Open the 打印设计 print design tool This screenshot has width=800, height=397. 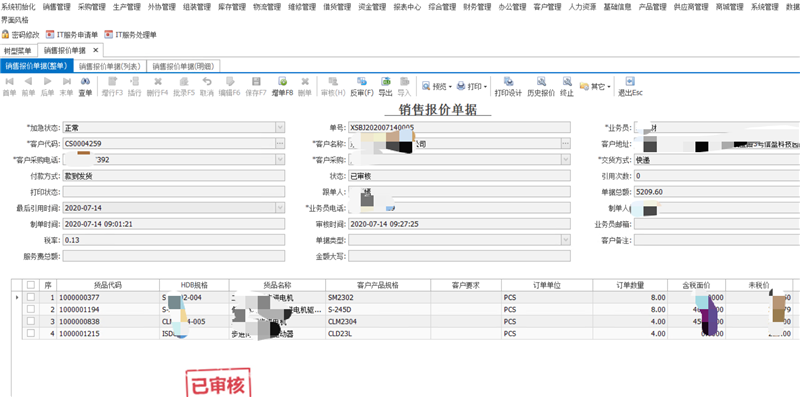(x=508, y=82)
